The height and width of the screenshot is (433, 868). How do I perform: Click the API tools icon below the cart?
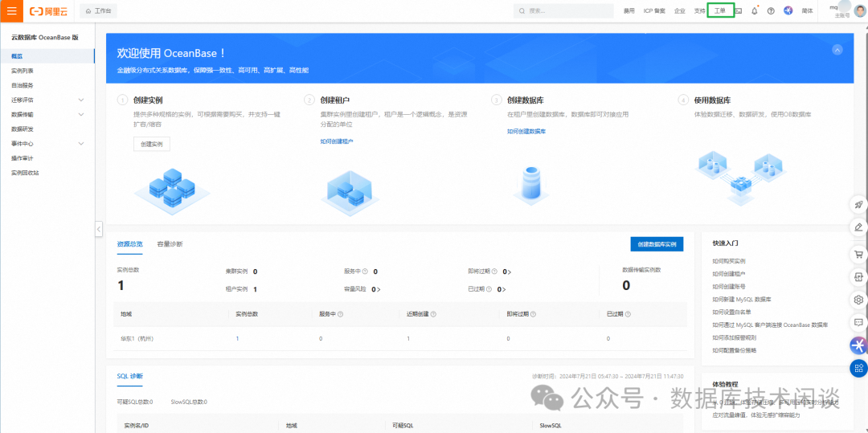(x=858, y=277)
